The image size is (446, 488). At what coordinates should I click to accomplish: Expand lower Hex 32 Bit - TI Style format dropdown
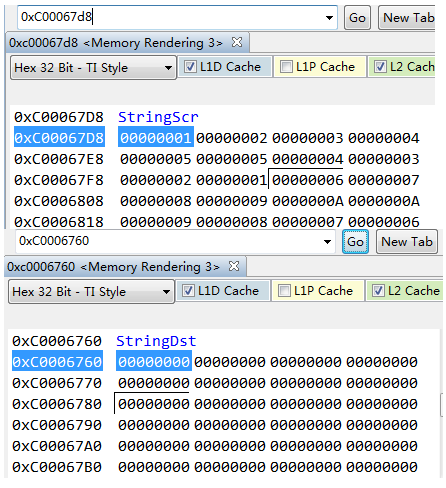[x=91, y=292]
